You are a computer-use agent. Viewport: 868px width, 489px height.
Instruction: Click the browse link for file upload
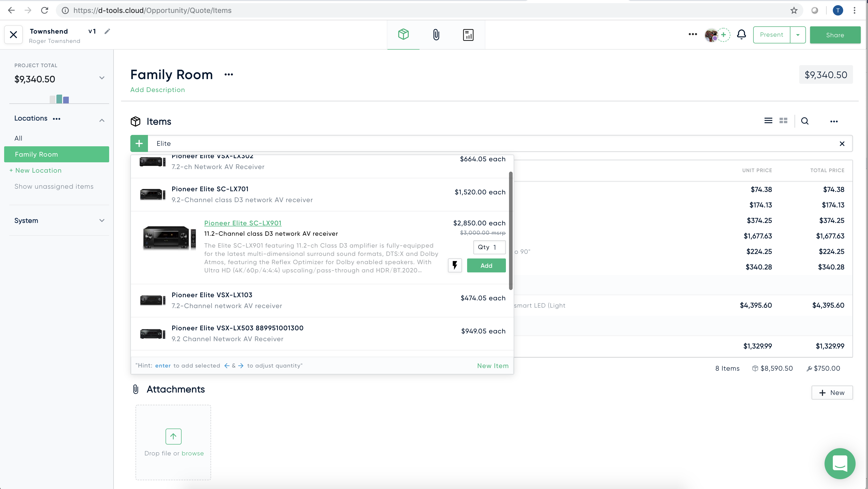pyautogui.click(x=193, y=453)
